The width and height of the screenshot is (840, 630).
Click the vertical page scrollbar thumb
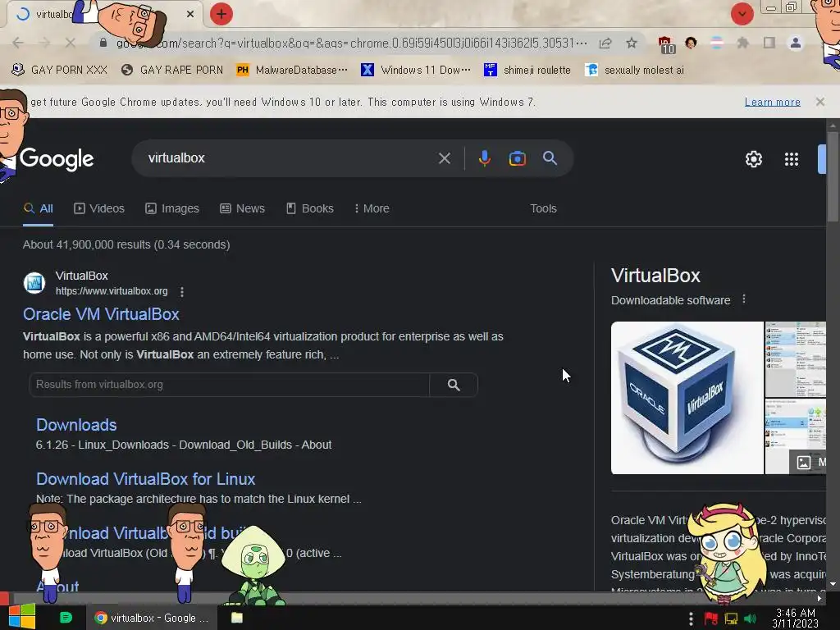pos(832,176)
